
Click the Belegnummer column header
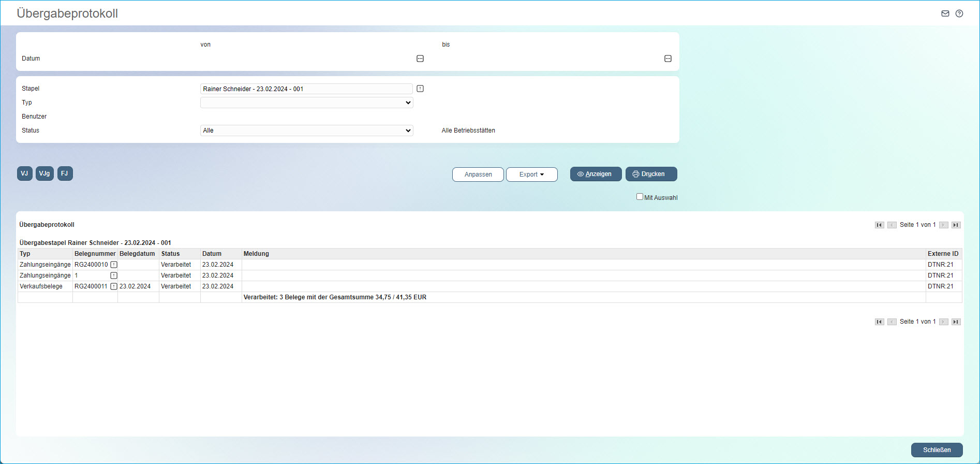[x=95, y=254]
